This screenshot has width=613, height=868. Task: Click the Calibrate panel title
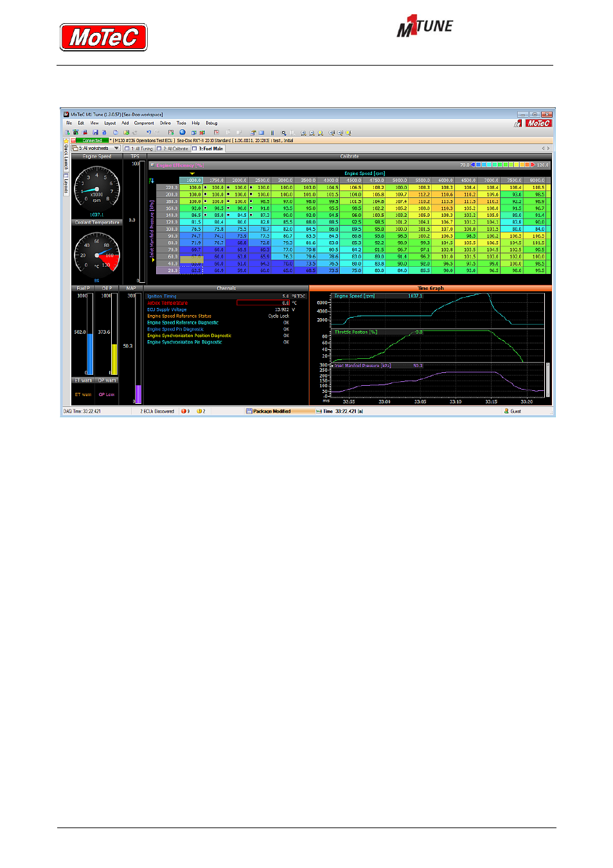click(x=350, y=156)
